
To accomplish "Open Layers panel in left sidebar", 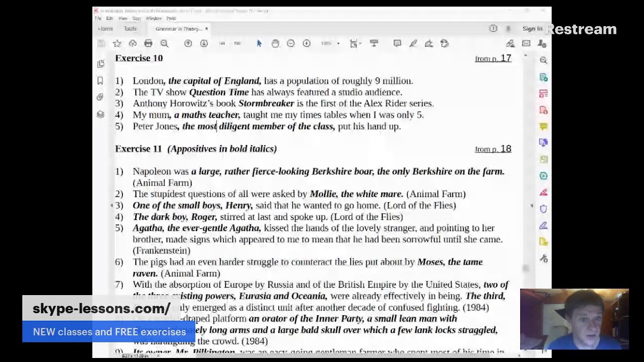I will [100, 114].
